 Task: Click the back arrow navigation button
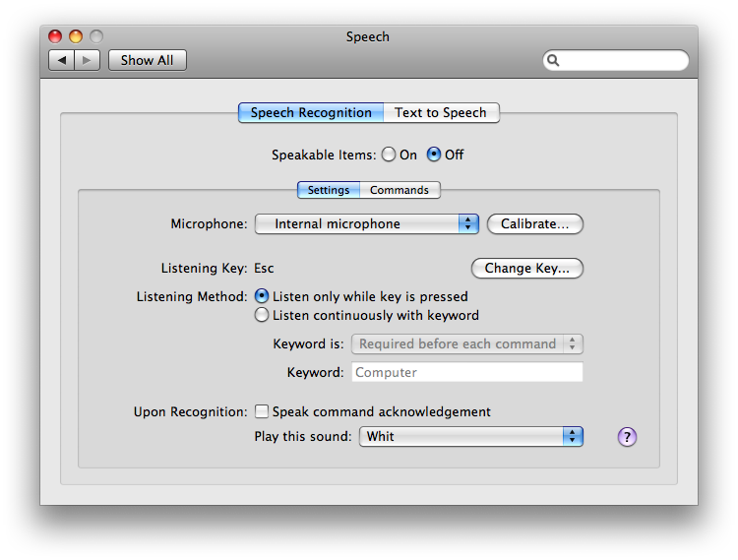click(62, 60)
